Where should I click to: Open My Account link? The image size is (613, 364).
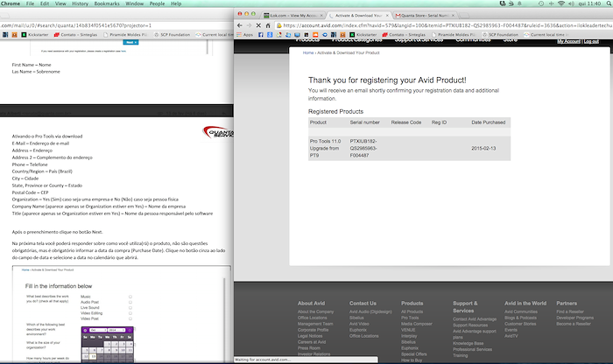(x=568, y=41)
